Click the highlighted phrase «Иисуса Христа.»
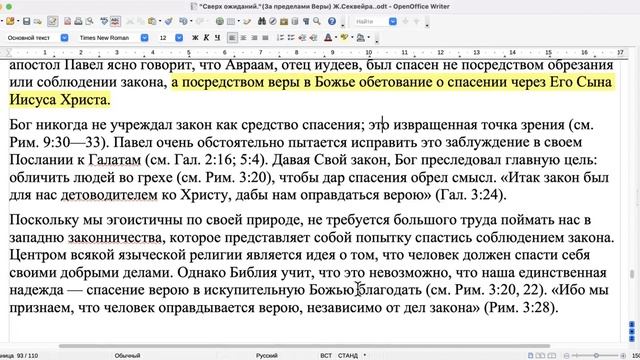The image size is (640, 360). 60,100
